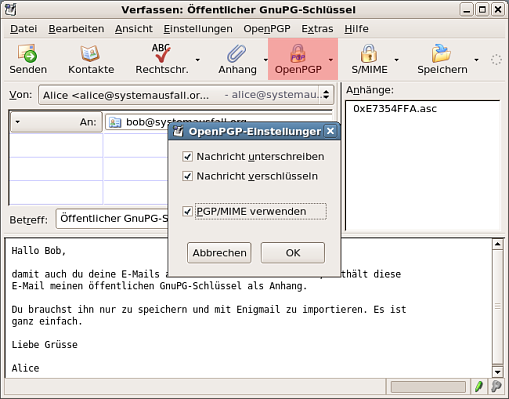This screenshot has width=509, height=399.
Task: Open the OpenPGP menu in the menu bar
Action: 267,29
